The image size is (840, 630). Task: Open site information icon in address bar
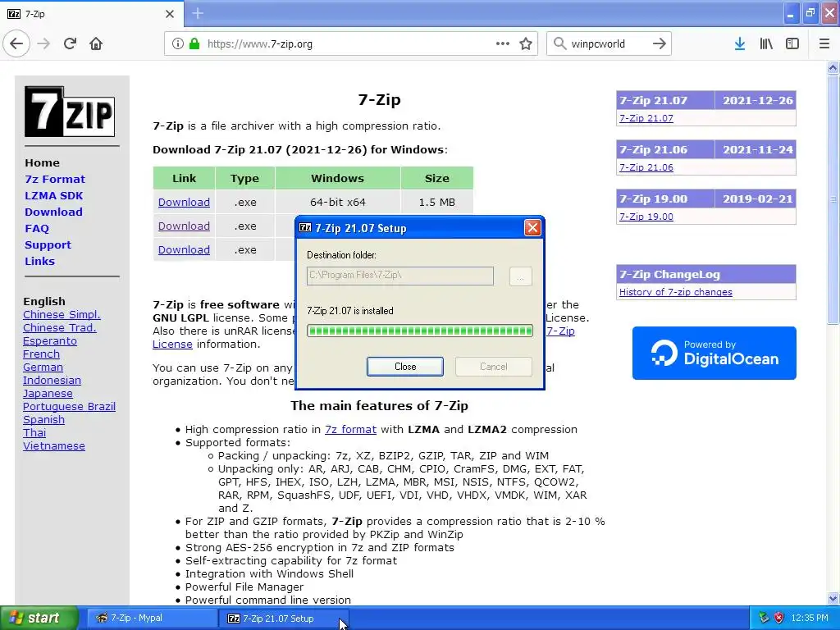(178, 44)
